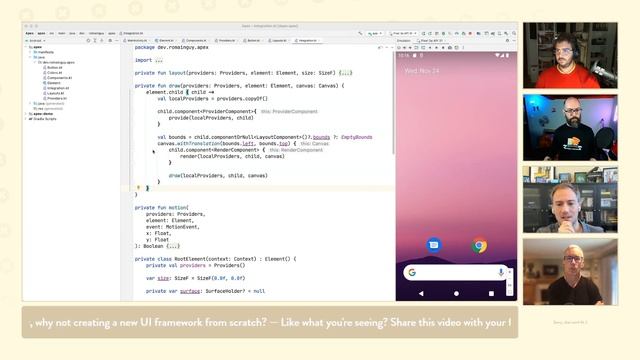
Task: Select the res (generated) folder
Action: 48,109
